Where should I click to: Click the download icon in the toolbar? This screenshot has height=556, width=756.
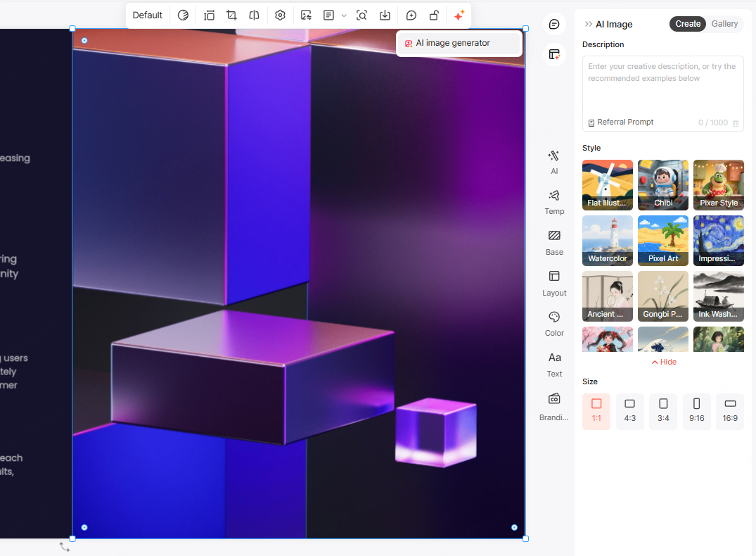coord(385,15)
